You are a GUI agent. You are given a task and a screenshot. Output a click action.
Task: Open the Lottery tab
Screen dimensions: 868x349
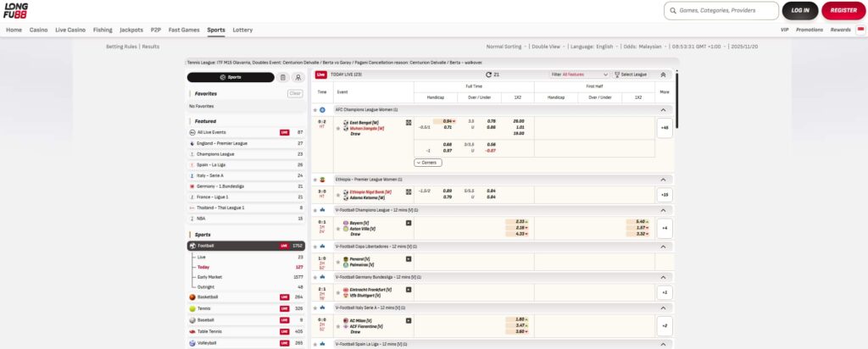pyautogui.click(x=242, y=30)
